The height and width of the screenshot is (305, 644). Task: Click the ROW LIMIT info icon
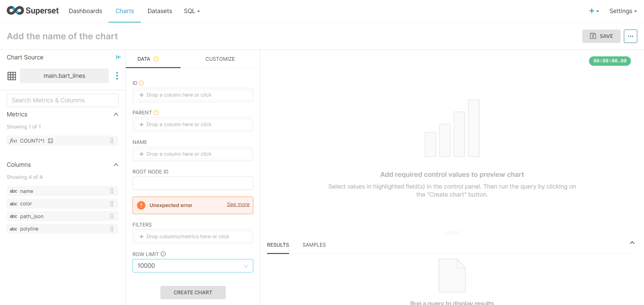(x=163, y=254)
